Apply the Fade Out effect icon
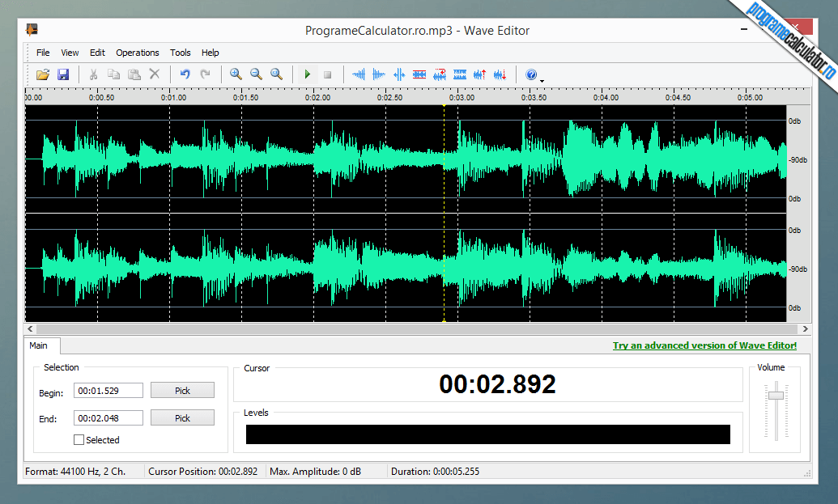Image resolution: width=838 pixels, height=504 pixels. 379,74
